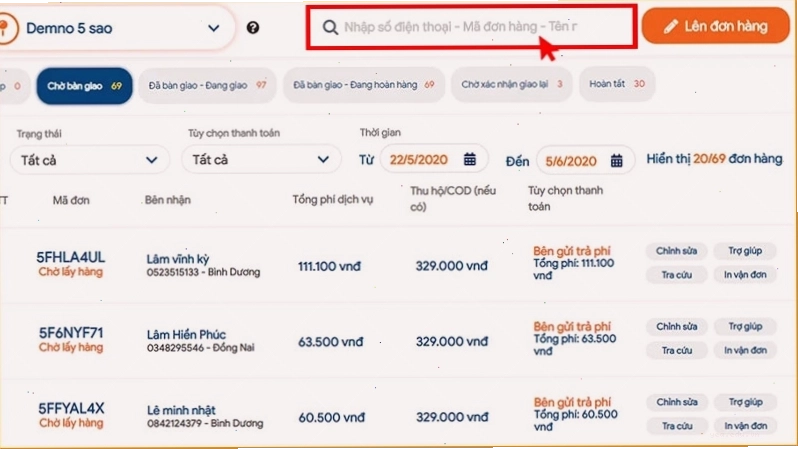Open order code 5F6NYF71
The height and width of the screenshot is (451, 798).
pyautogui.click(x=71, y=333)
